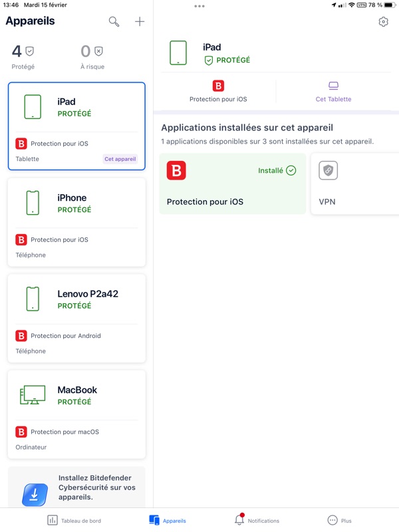399x532 pixels.
Task: Tap the Bitdefender download icon
Action: (x=35, y=494)
